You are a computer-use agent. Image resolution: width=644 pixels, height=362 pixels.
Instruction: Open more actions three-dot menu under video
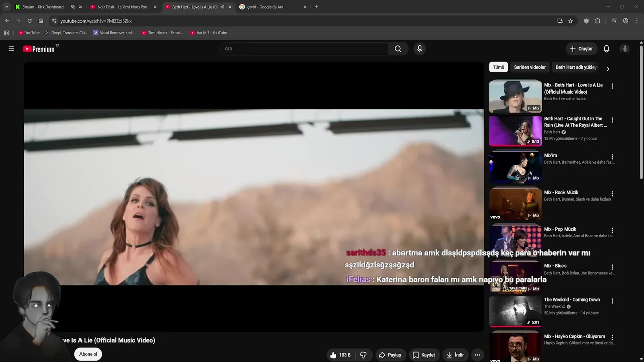[x=477, y=355]
